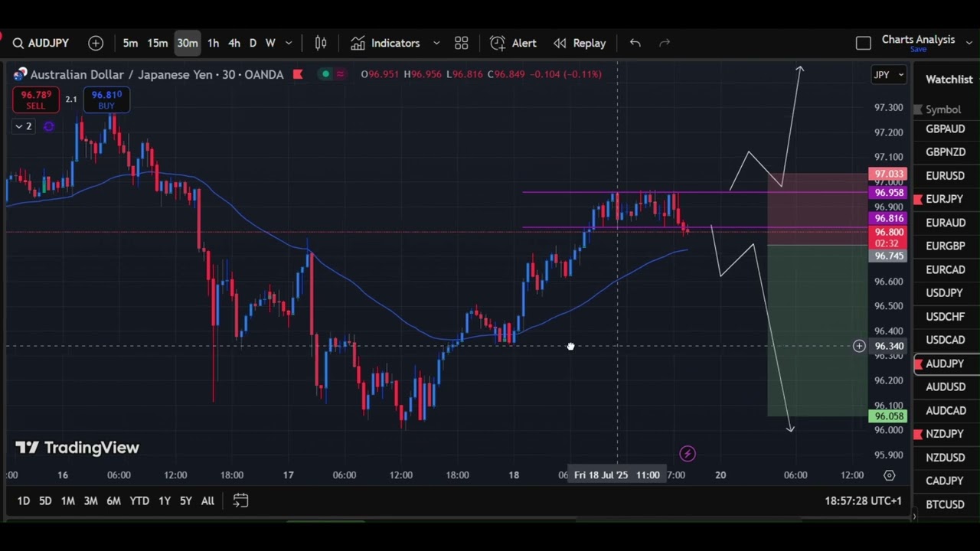Image resolution: width=980 pixels, height=551 pixels.
Task: Click the blue BUY price button
Action: click(106, 99)
